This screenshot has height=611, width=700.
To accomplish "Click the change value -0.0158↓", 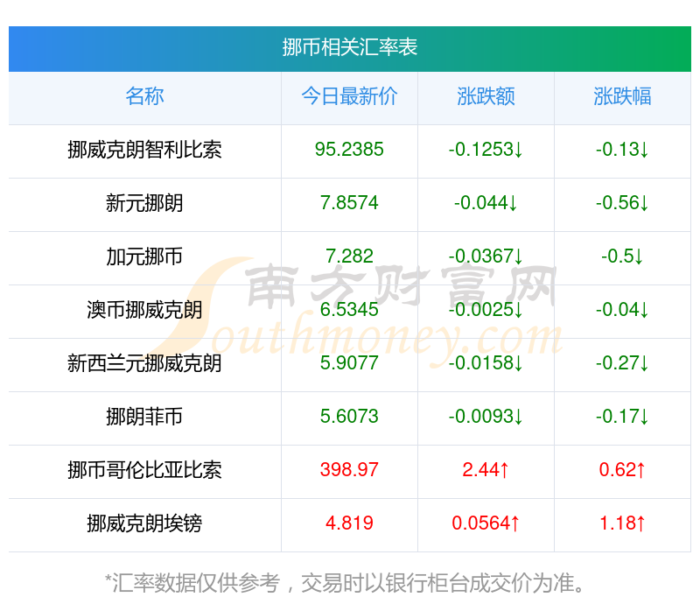I will 486,363.
